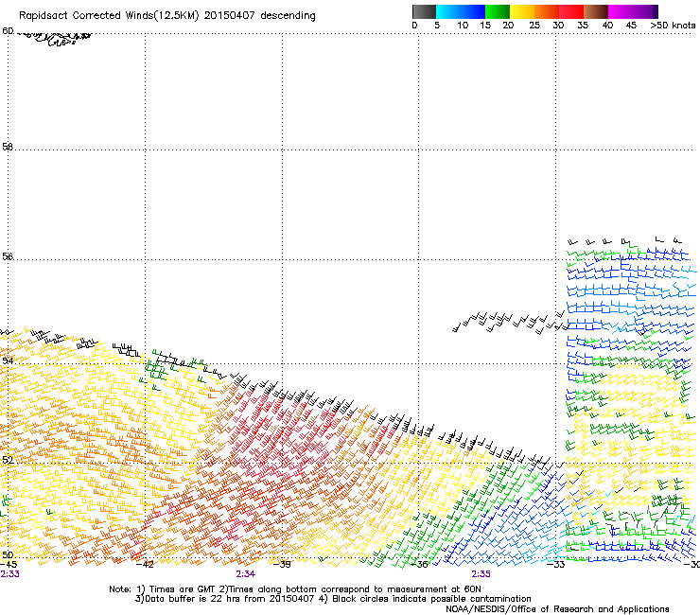700x615 pixels.
Task: Click the gray 0-5 knots color swatch
Action: (424, 11)
